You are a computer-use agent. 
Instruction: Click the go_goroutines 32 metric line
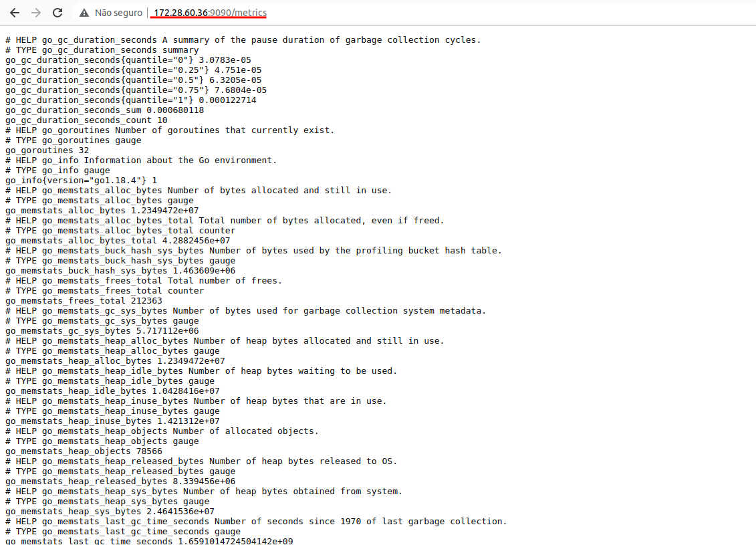(x=47, y=150)
